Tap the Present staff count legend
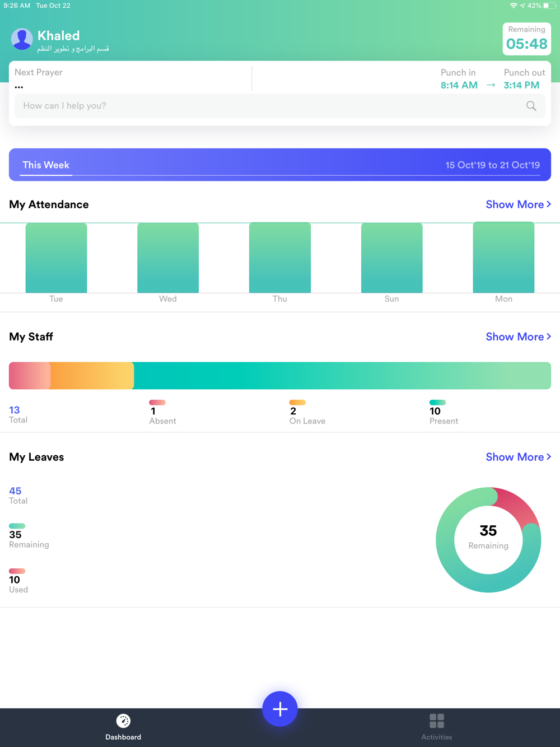Viewport: 560px width, 747px height. point(443,413)
